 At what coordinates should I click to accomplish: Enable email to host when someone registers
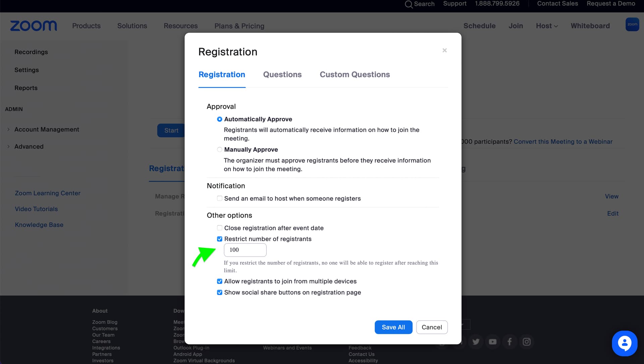pyautogui.click(x=220, y=198)
